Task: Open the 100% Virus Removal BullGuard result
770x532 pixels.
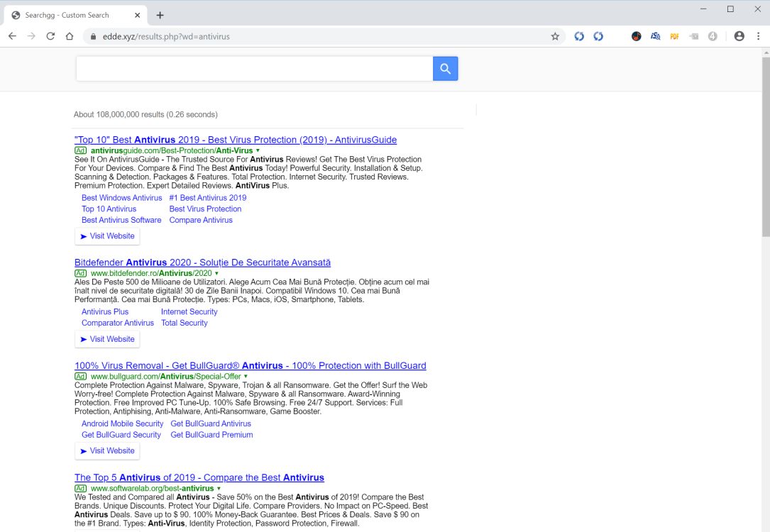Action: coord(251,365)
